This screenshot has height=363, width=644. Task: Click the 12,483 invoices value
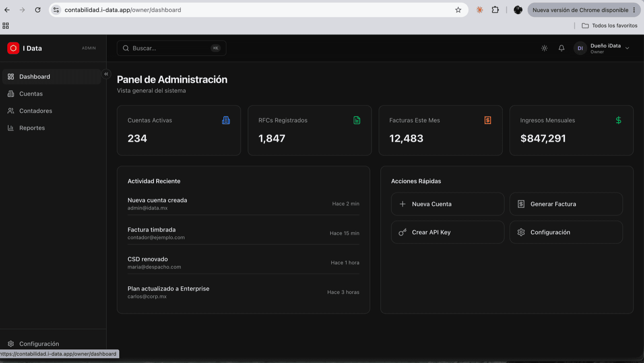click(x=406, y=138)
